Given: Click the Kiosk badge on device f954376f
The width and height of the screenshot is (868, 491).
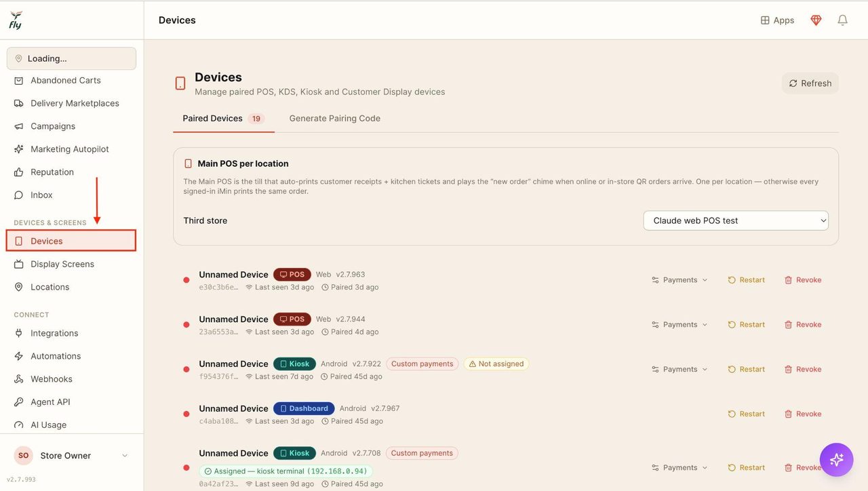Looking at the screenshot, I should pyautogui.click(x=295, y=364).
